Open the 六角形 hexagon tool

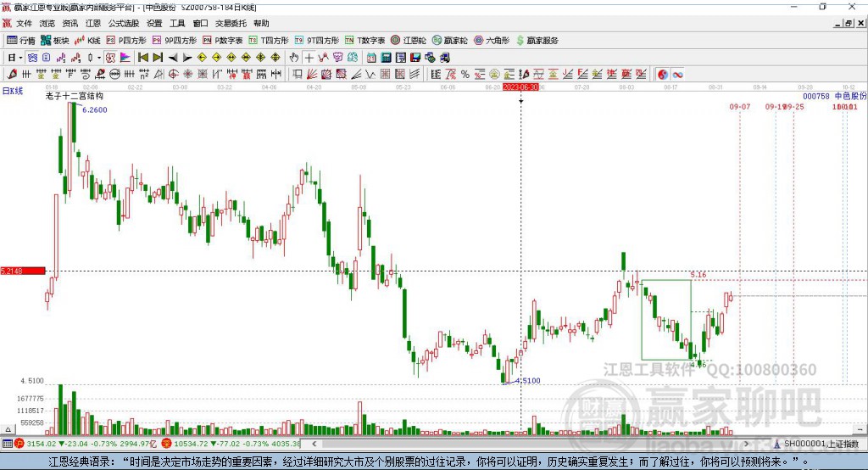[x=492, y=41]
